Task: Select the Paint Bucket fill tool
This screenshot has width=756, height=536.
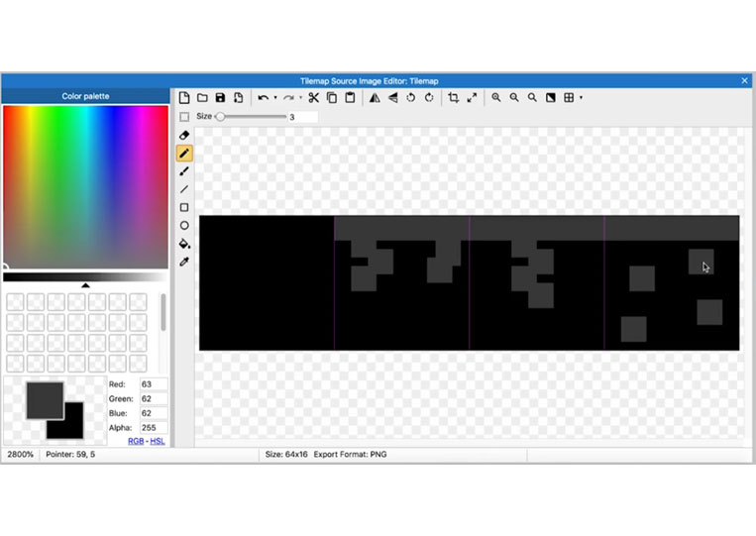Action: coord(184,244)
